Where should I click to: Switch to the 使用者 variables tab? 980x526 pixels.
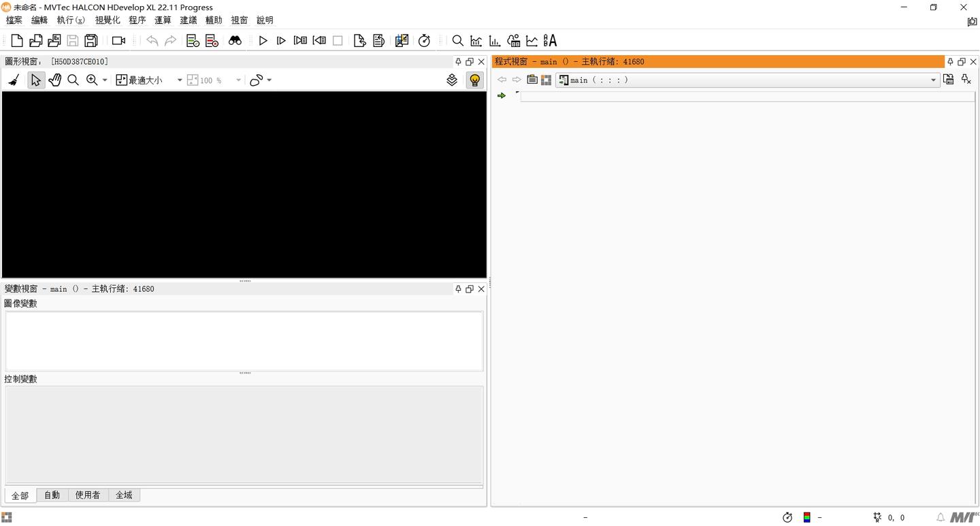coord(88,495)
